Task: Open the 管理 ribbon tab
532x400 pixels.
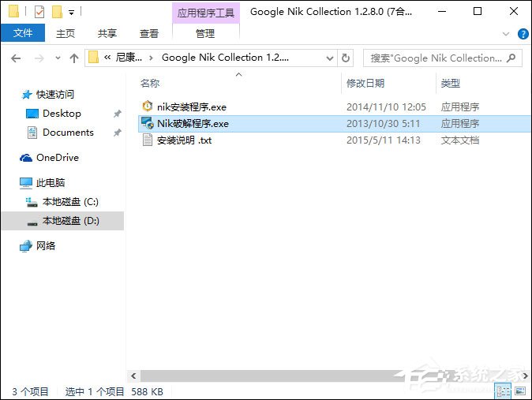Action: (205, 33)
